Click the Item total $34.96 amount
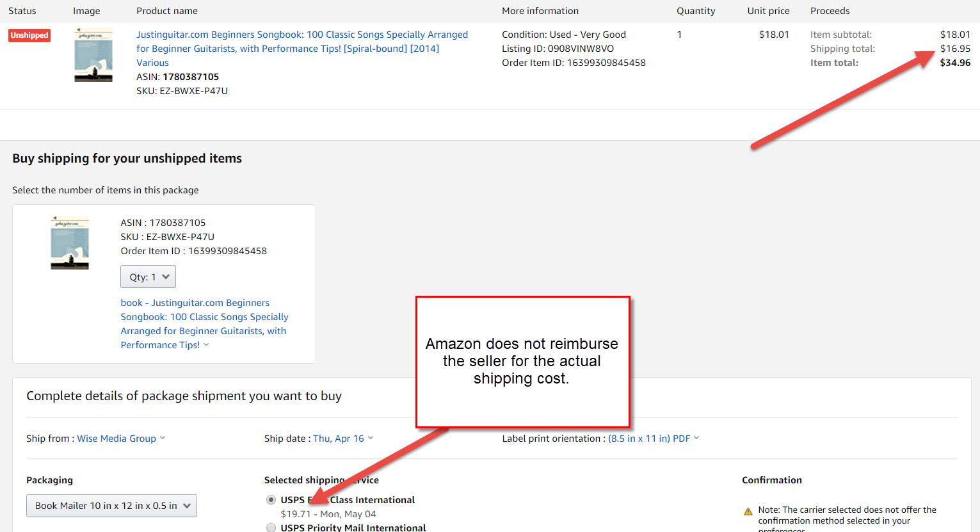Screen dimensions: 980x532 point(955,63)
